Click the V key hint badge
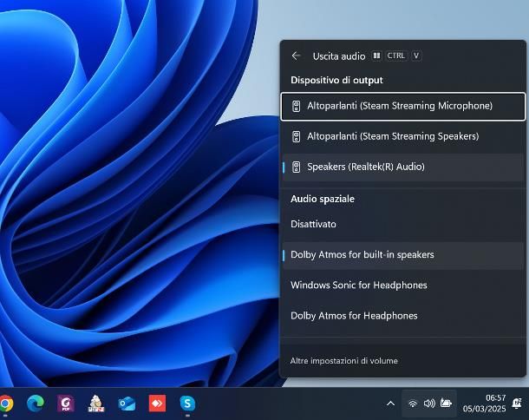 point(416,56)
